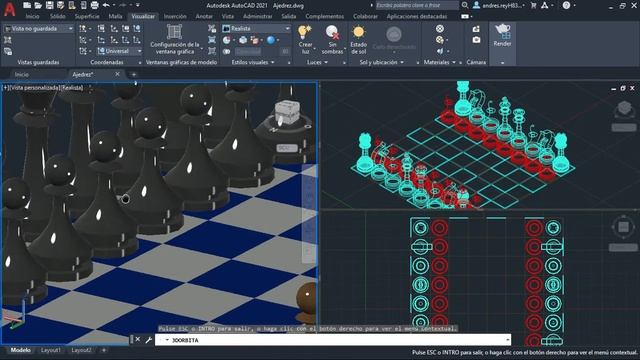The width and height of the screenshot is (640, 360).
Task: Add a new drawing tab with plus button
Action: tap(133, 74)
